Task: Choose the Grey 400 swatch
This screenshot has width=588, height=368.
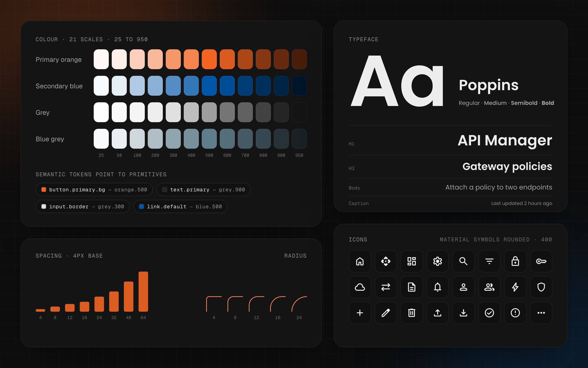Action: [191, 112]
